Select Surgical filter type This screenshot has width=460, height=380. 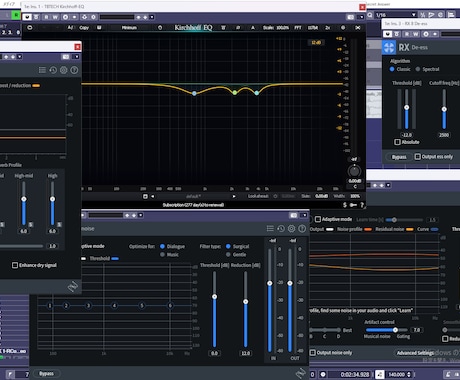228,246
